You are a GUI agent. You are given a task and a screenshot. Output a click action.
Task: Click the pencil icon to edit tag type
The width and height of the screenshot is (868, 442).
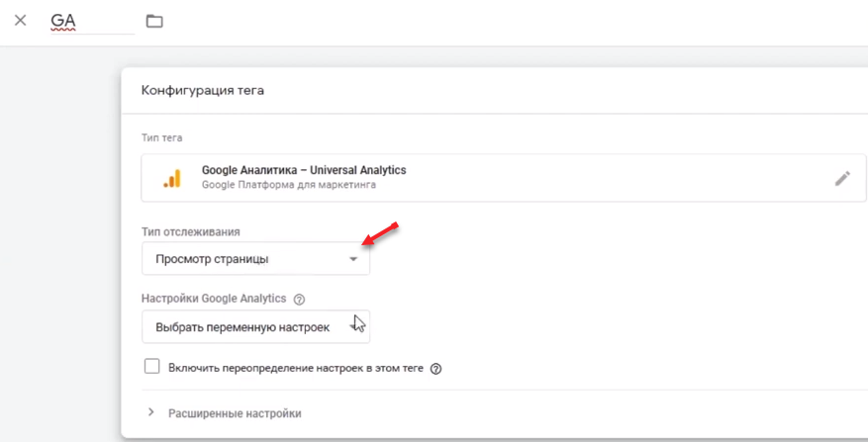pos(842,178)
